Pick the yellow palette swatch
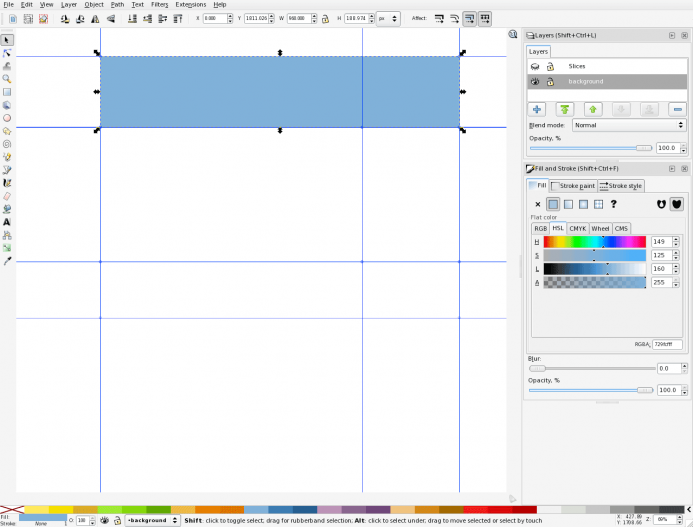 click(61, 510)
